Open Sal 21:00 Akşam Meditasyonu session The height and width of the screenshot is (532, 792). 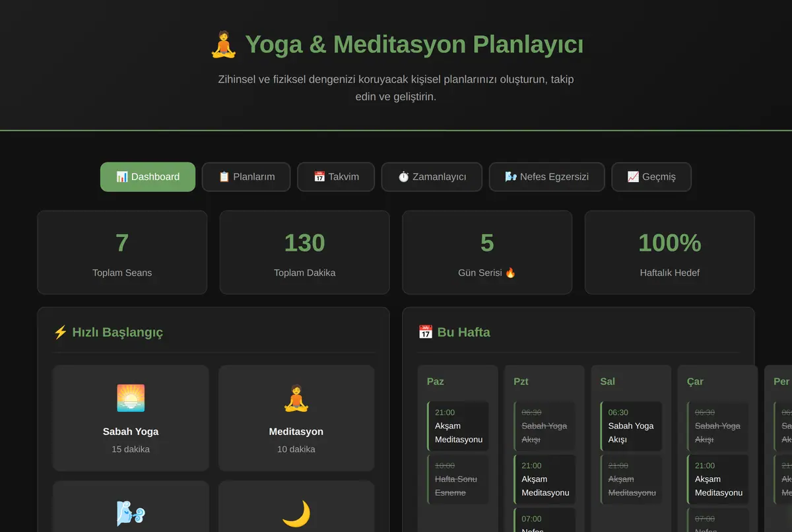tap(631, 479)
